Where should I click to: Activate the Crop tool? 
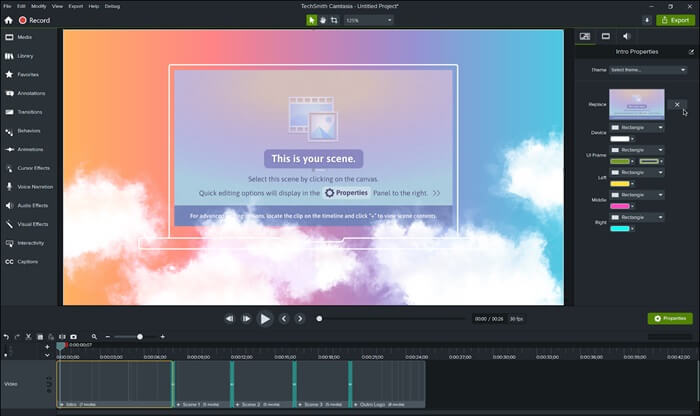(x=334, y=20)
